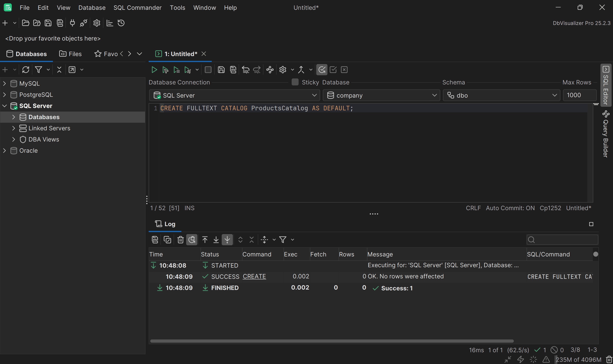Click the Connect All plug icon
The width and height of the screenshot is (613, 364).
click(72, 23)
